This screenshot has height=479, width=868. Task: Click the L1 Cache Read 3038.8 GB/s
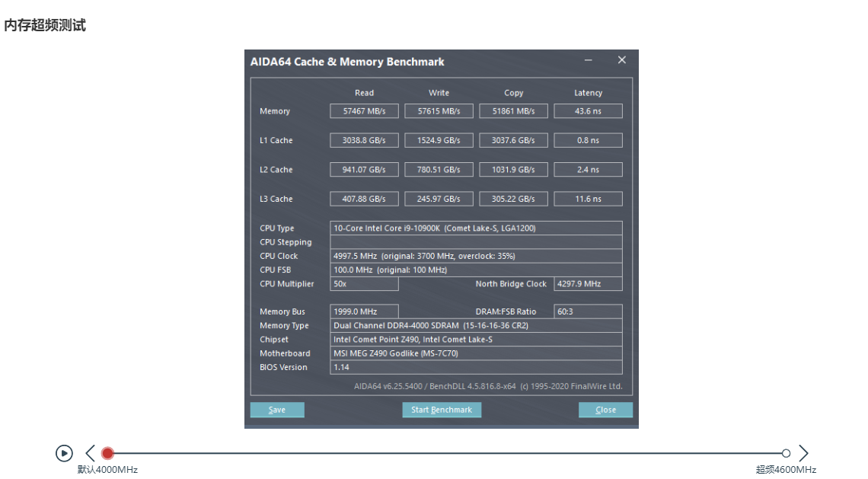[364, 141]
